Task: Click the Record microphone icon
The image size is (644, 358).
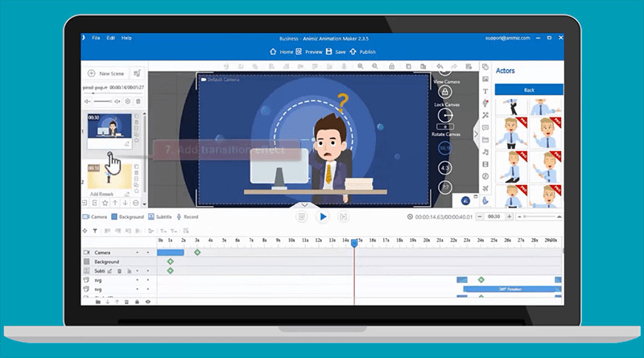Action: point(179,217)
